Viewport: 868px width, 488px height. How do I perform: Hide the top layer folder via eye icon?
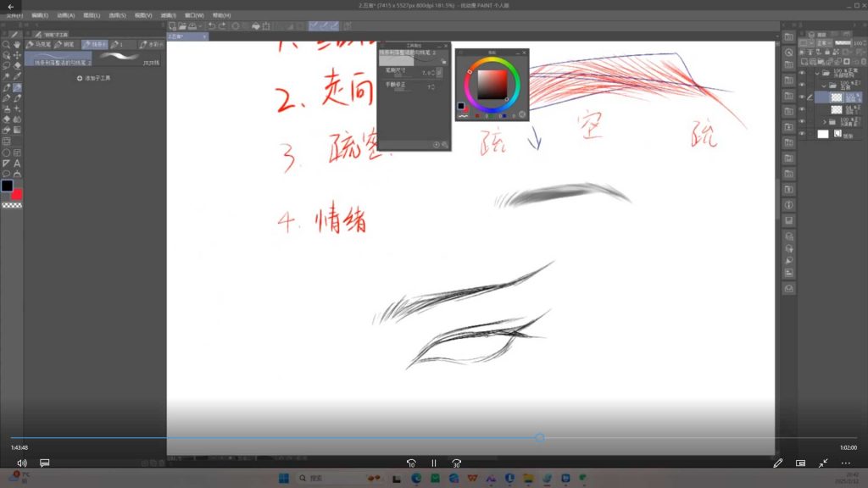[802, 74]
